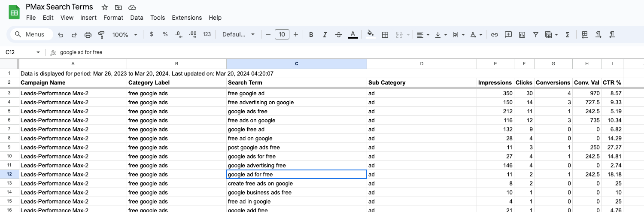Viewport: 644px width, 212px height.
Task: Open the Help menu
Action: (x=215, y=18)
